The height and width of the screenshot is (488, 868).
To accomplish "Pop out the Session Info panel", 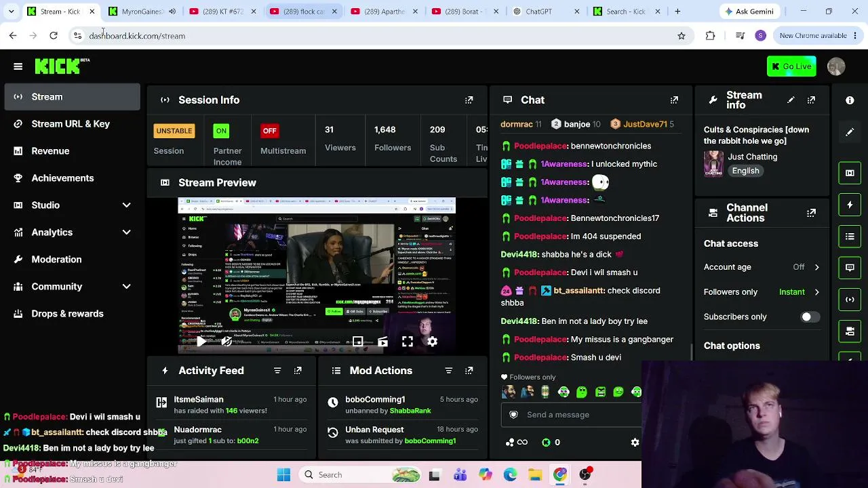I will [469, 100].
